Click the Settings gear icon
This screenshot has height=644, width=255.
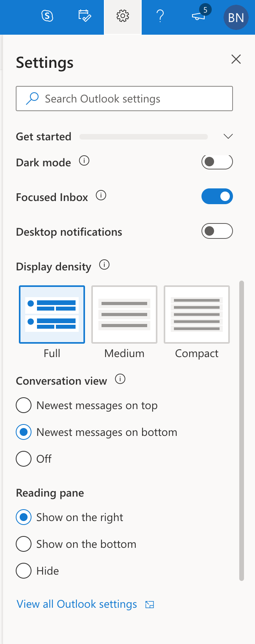pos(123,16)
